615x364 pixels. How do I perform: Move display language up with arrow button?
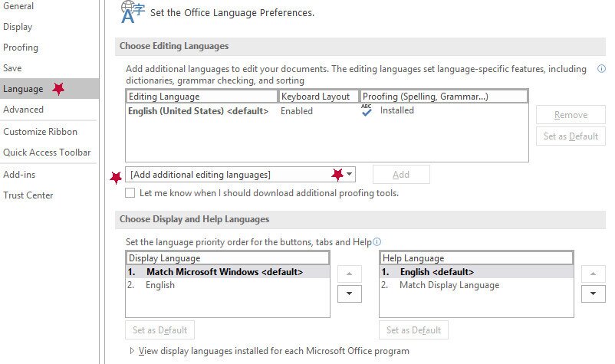pyautogui.click(x=349, y=274)
